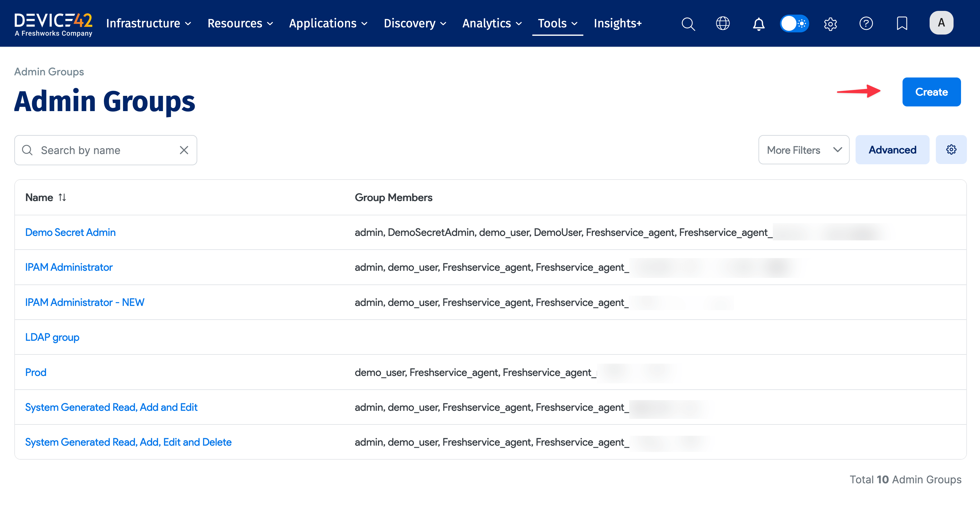Click the Device42 logo
The image size is (980, 511).
53,23
